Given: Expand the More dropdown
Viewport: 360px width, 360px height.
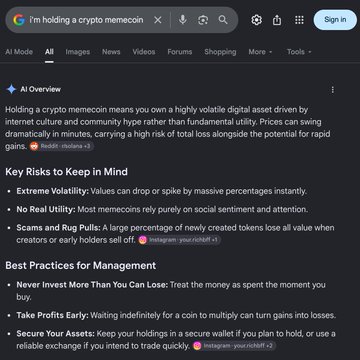Looking at the screenshot, I should coord(260,52).
